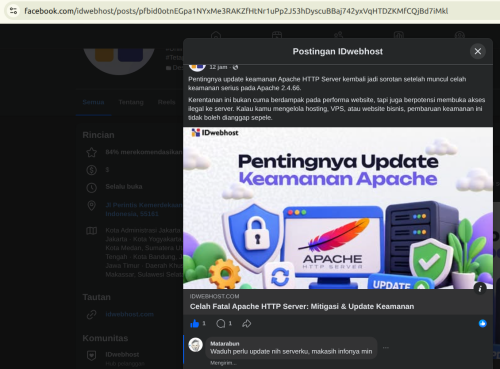Click the IDWEBHOST.COM source label
Screen dimensions: 500x369
[x=214, y=296]
